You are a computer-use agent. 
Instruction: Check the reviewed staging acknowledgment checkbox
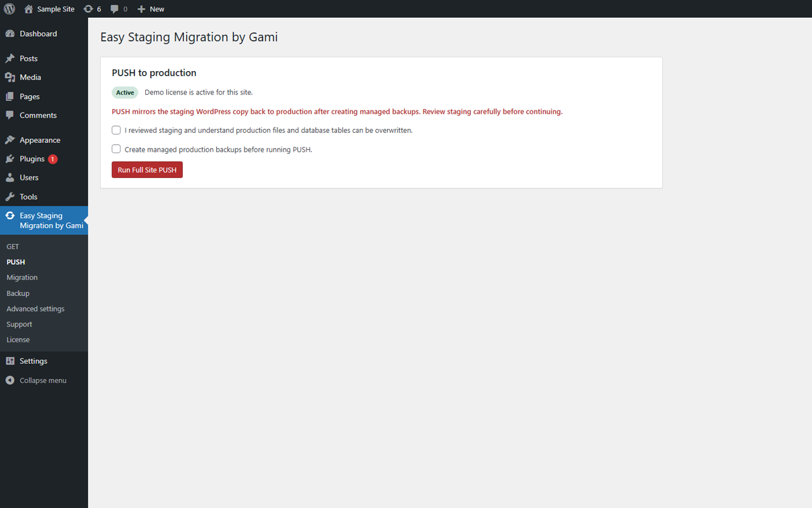[116, 130]
